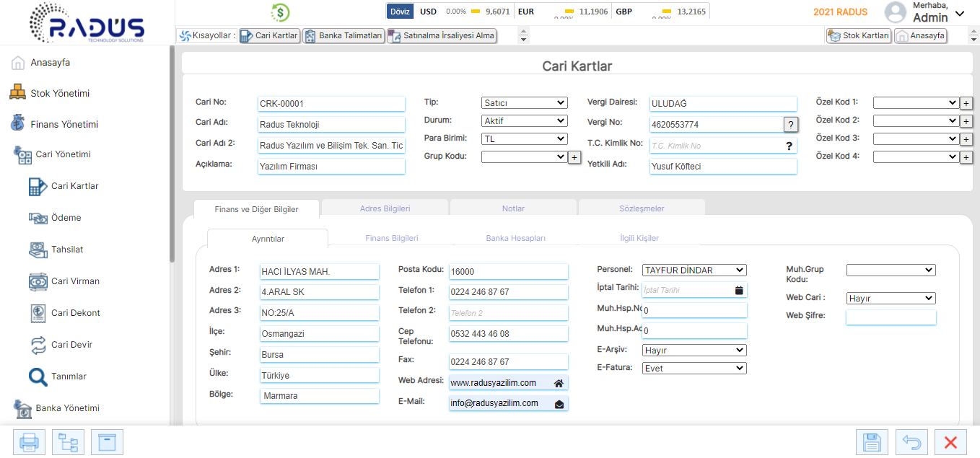The width and height of the screenshot is (980, 458).
Task: Open Finans Yönetimi in the sidebar
Action: (x=54, y=125)
